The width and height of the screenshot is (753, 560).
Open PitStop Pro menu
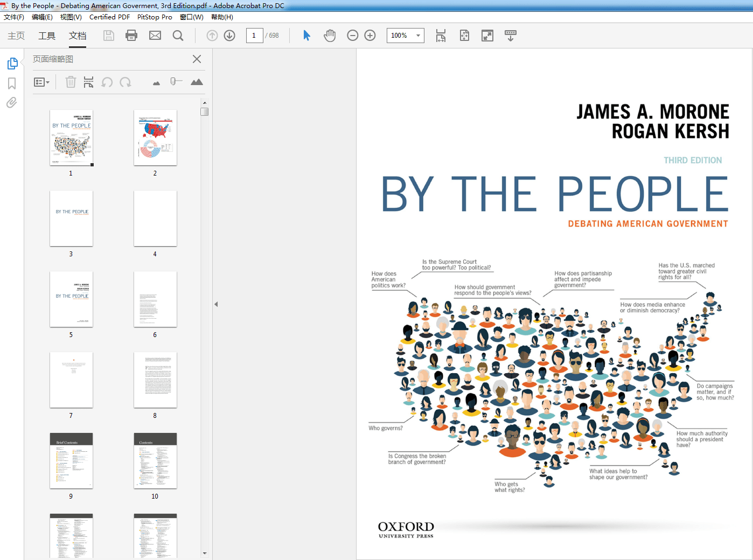[x=155, y=17]
